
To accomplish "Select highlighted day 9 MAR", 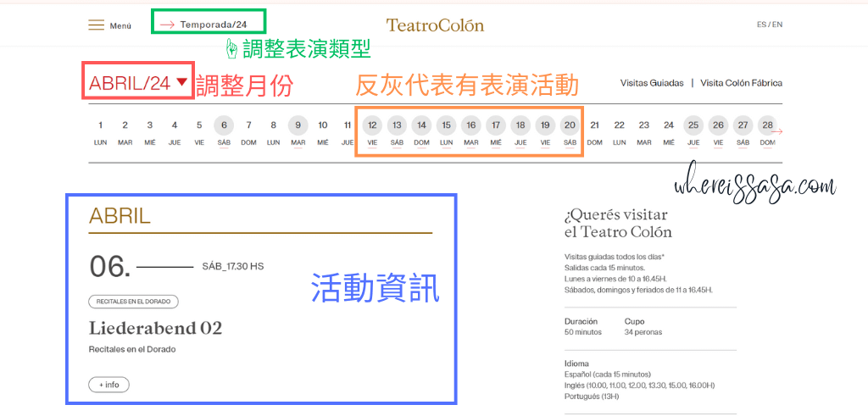I will tap(298, 133).
